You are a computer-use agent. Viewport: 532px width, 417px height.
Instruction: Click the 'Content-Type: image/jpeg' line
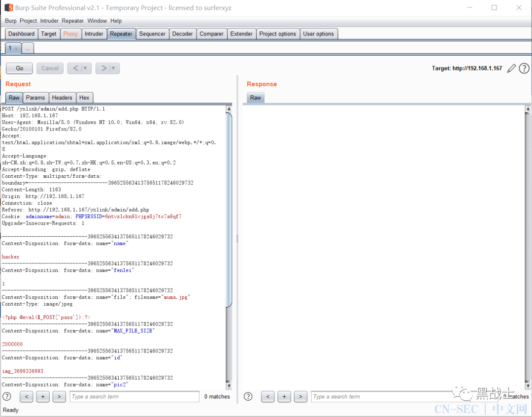pos(37,304)
